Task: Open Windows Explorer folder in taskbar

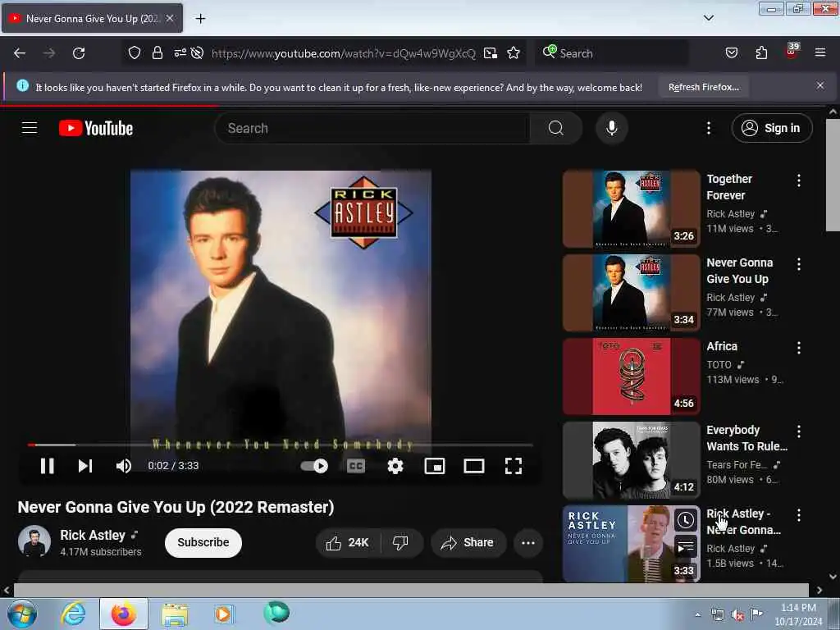Action: (175, 615)
